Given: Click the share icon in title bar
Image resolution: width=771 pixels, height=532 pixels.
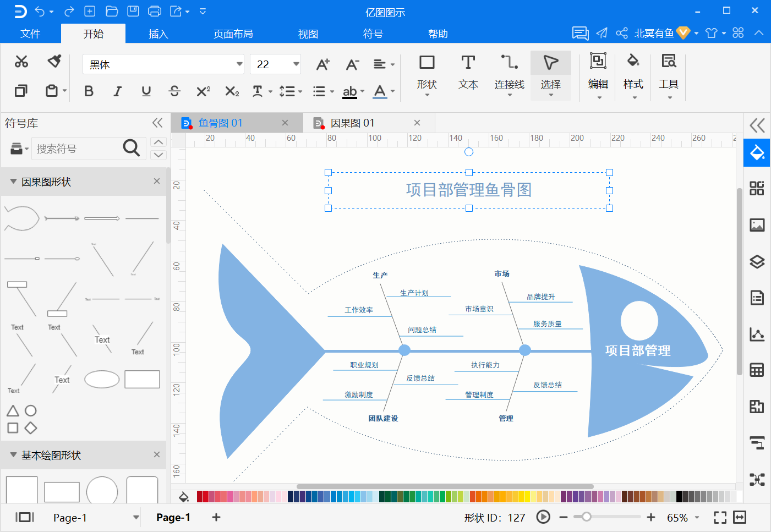Looking at the screenshot, I should 622,33.
